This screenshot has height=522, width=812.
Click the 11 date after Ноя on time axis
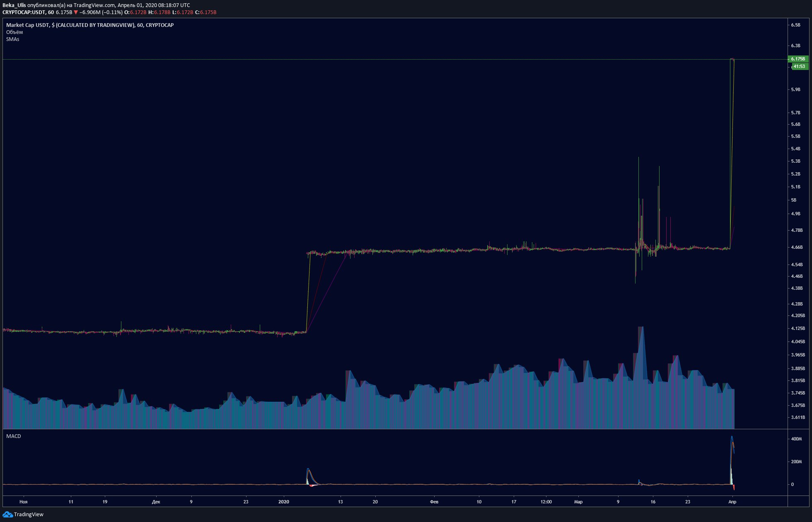click(x=71, y=502)
